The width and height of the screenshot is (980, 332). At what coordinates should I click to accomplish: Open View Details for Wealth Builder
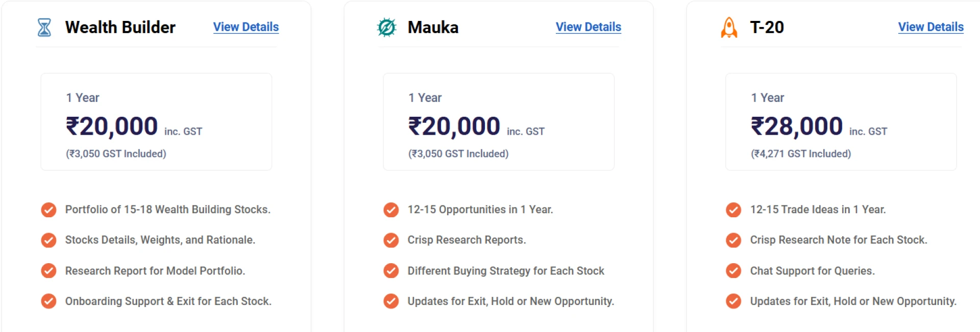click(246, 27)
